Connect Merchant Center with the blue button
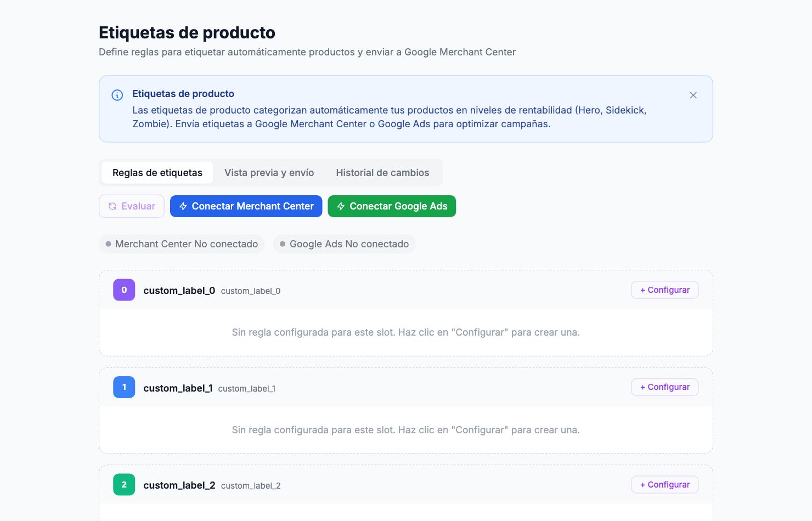The width and height of the screenshot is (812, 521). click(246, 206)
